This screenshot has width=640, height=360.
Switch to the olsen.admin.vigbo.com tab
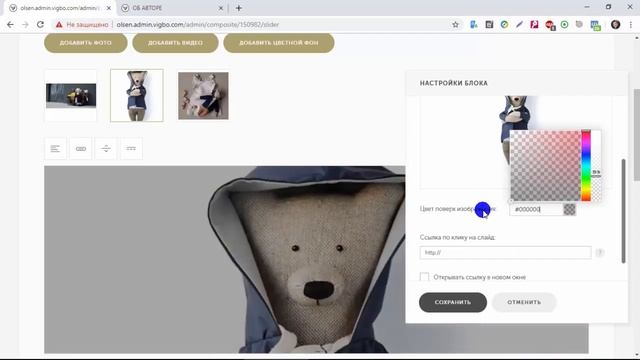click(x=59, y=8)
